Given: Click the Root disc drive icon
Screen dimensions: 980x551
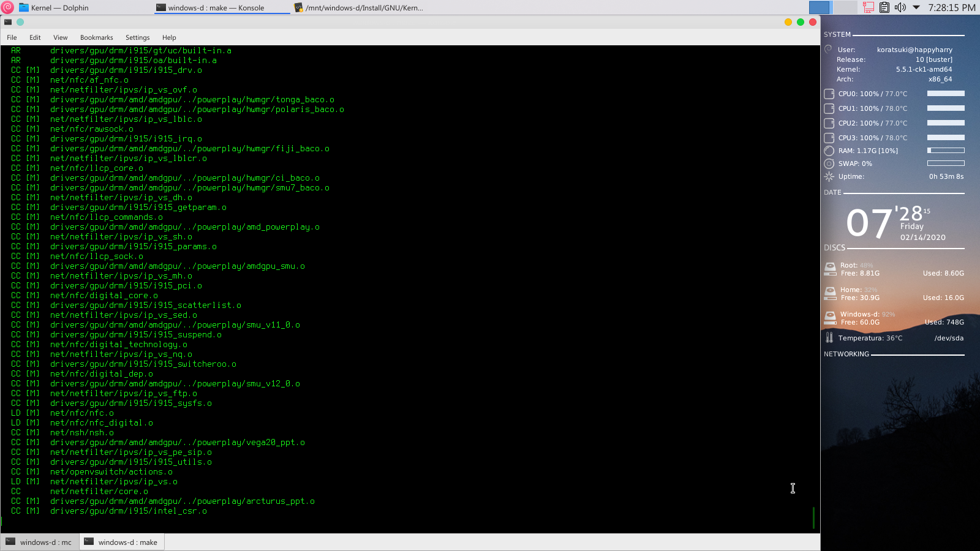Looking at the screenshot, I should tap(830, 269).
